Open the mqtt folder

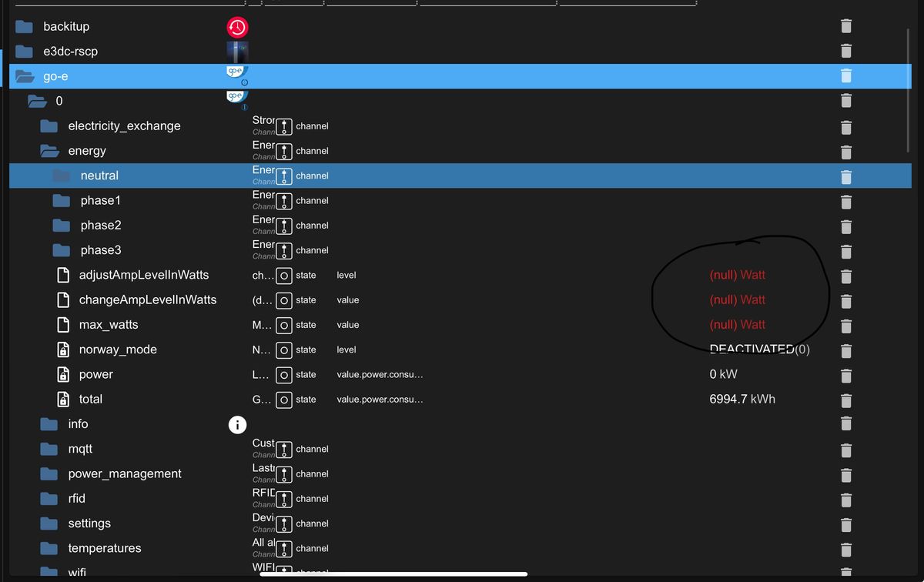(49, 449)
